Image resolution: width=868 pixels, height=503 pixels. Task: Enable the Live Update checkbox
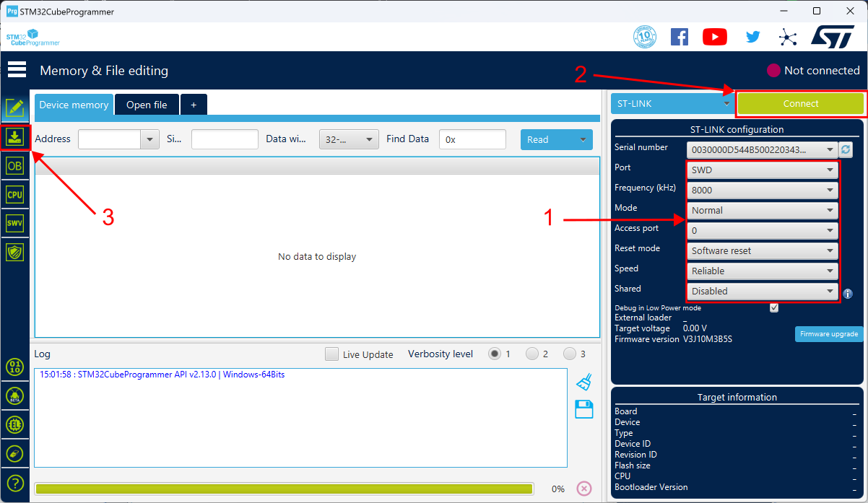click(332, 354)
